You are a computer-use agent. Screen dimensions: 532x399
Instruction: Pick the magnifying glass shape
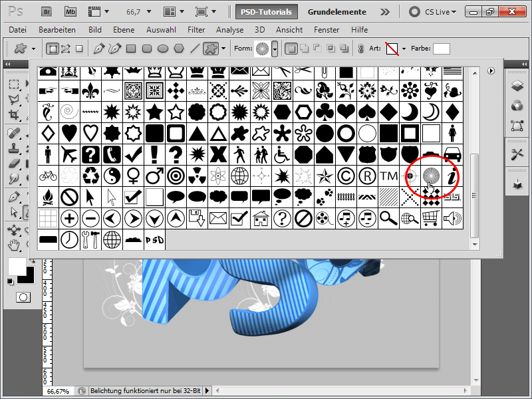pyautogui.click(x=389, y=219)
